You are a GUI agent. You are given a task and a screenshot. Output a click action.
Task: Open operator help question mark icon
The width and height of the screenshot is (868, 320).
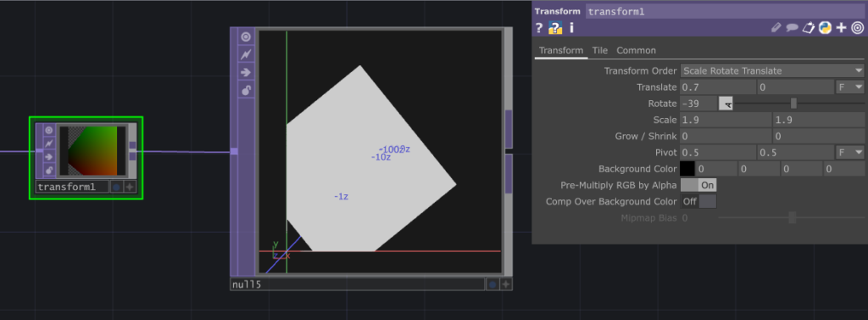pyautogui.click(x=539, y=27)
